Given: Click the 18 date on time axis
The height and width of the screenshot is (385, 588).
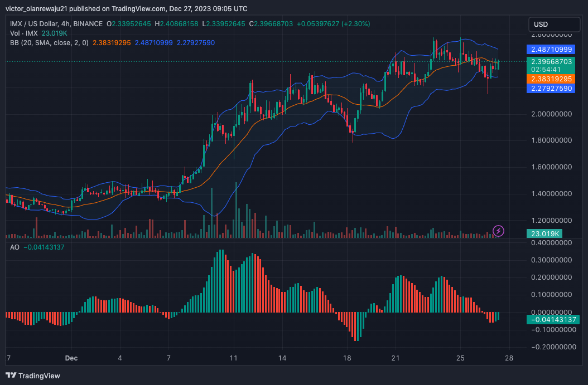Looking at the screenshot, I should [347, 358].
